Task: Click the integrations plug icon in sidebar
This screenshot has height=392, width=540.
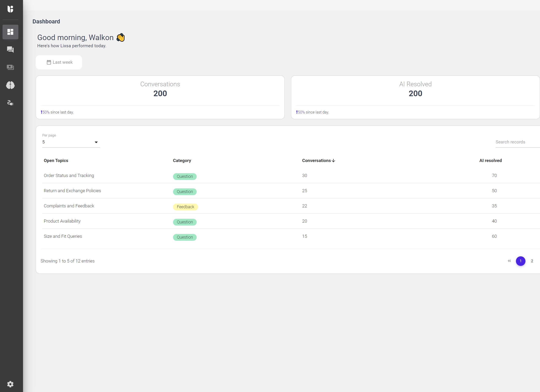Action: (x=10, y=103)
